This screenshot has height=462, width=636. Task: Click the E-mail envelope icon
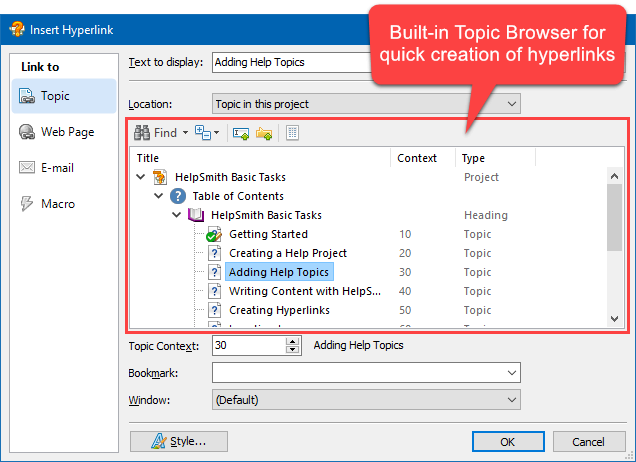27,167
